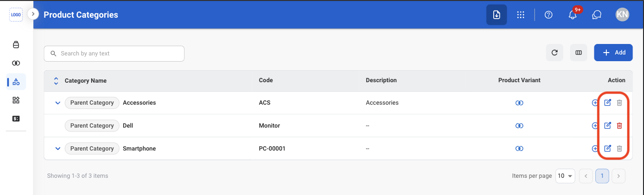Delete the Dell category with red trash icon
This screenshot has width=644, height=195.
point(619,126)
